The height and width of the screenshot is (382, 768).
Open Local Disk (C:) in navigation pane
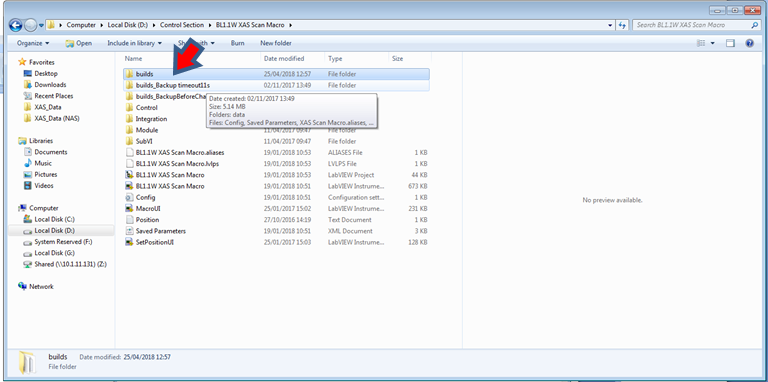pos(54,219)
